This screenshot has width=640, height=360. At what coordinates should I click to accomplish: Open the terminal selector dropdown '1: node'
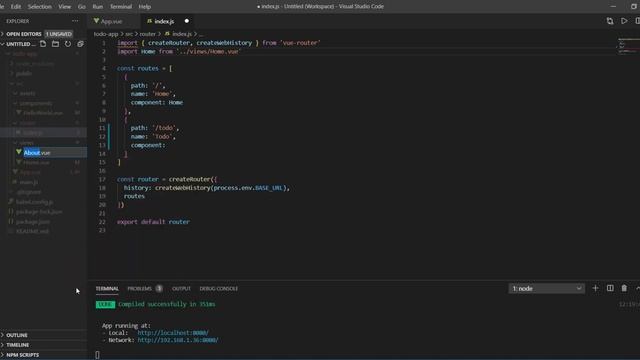point(547,288)
